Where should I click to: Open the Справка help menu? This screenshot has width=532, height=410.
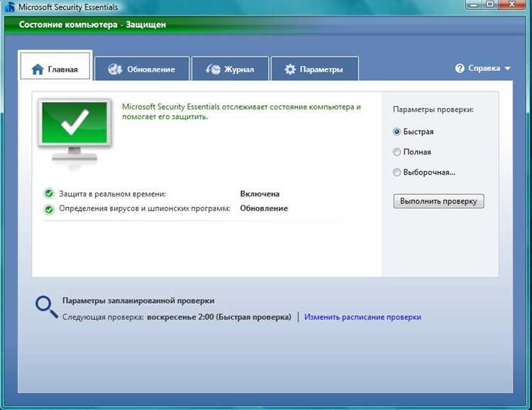[484, 68]
